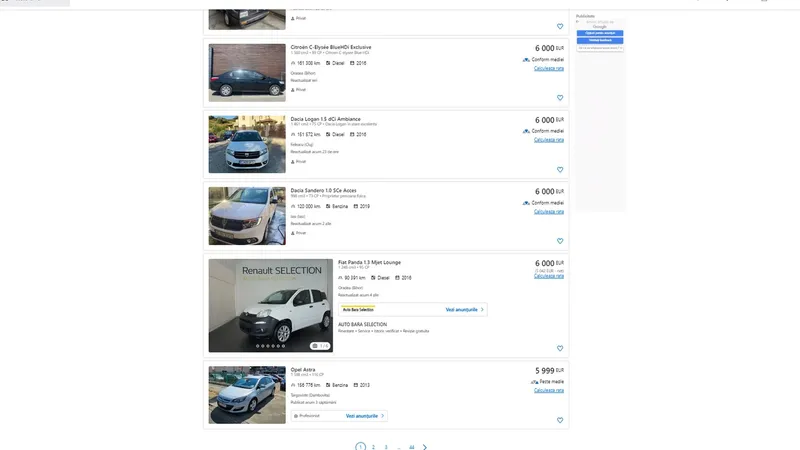Click the fuel icon beside Dacia Logan's Diesel
This screenshot has height=450, width=800.
pyautogui.click(x=328, y=135)
